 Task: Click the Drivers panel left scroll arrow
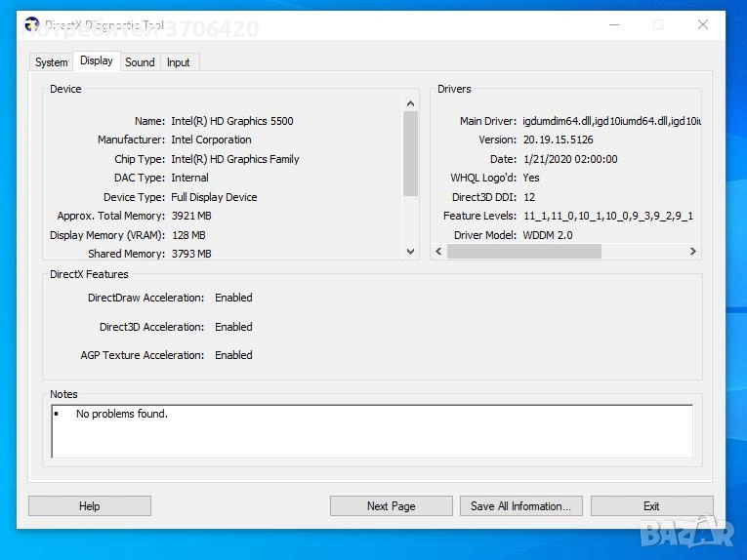pos(438,252)
